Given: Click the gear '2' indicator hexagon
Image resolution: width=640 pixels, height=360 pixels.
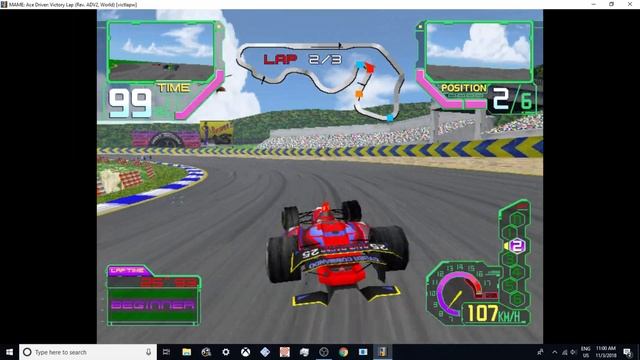Looking at the screenshot, I should (517, 246).
